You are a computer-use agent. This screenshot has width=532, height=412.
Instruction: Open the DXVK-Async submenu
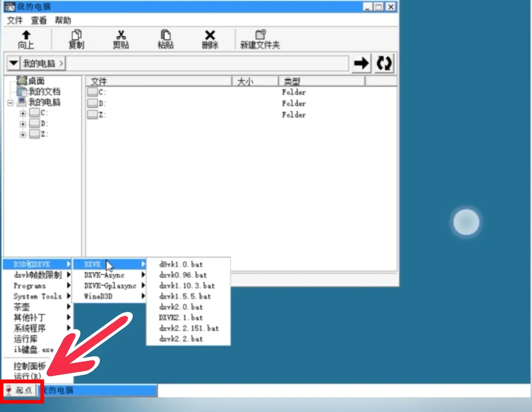(x=110, y=275)
